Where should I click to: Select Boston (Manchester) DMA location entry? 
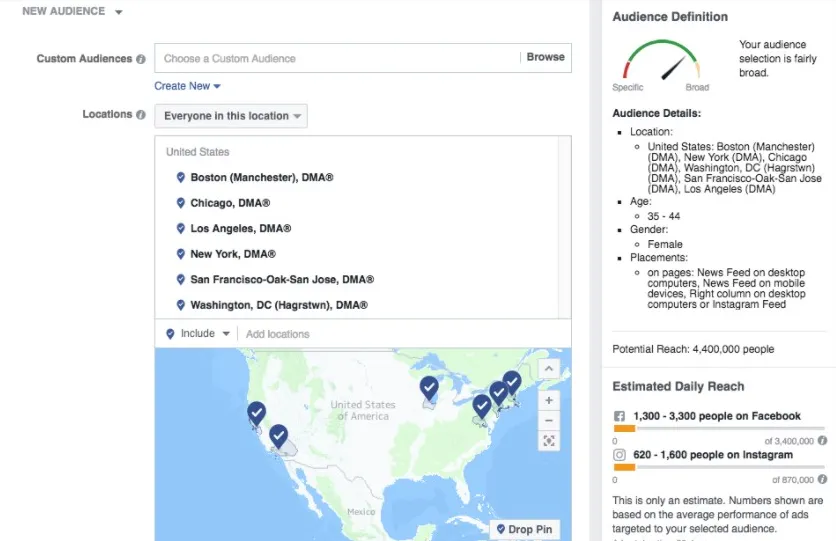coord(261,177)
